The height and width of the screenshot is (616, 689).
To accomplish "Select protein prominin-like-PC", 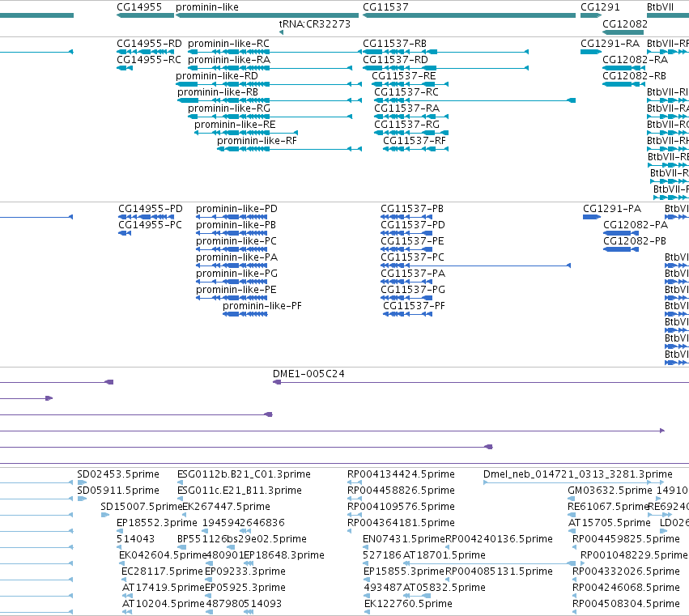I will pos(232,249).
